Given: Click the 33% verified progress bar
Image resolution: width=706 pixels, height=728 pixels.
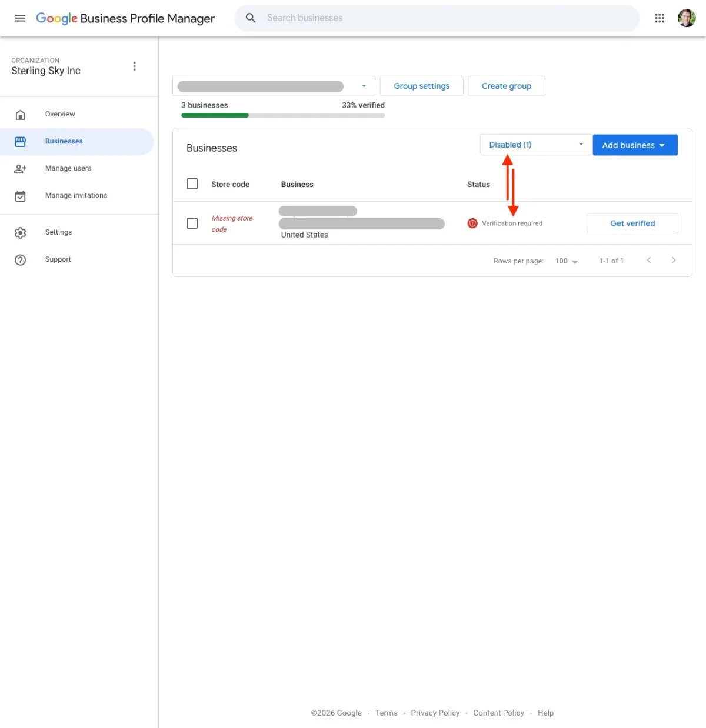Looking at the screenshot, I should (282, 115).
